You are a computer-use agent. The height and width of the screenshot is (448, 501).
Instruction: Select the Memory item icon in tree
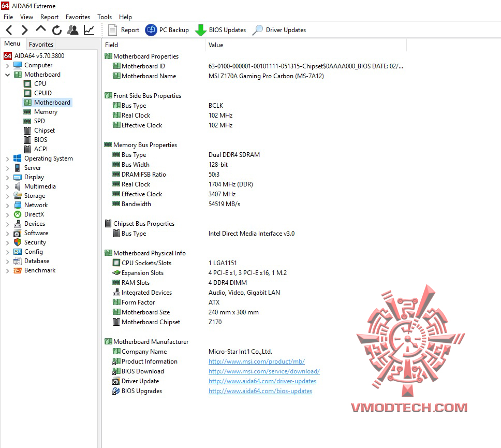(x=27, y=112)
